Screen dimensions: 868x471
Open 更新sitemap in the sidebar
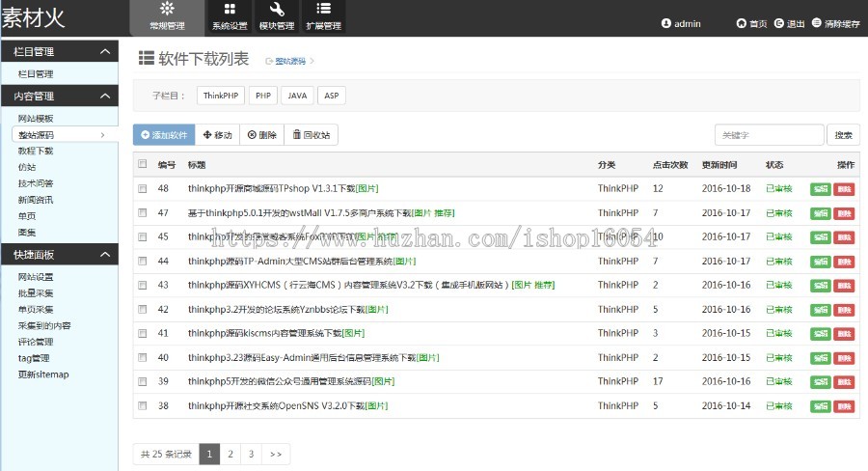pos(43,374)
